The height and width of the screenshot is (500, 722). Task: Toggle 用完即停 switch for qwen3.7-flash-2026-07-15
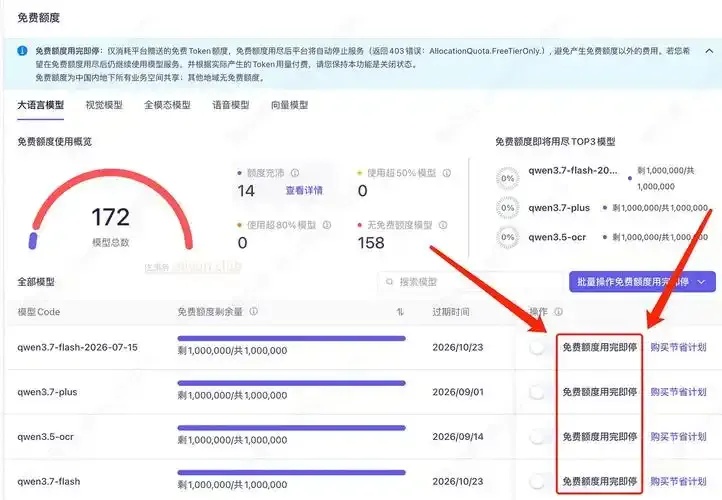[x=537, y=347]
